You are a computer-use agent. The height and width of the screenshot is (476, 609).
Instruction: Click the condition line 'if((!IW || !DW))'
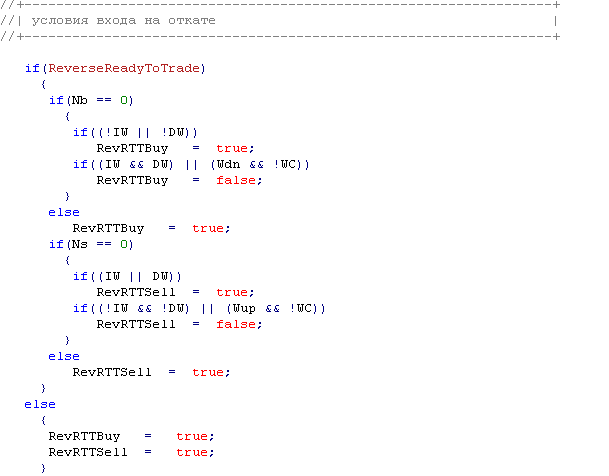pos(136,132)
